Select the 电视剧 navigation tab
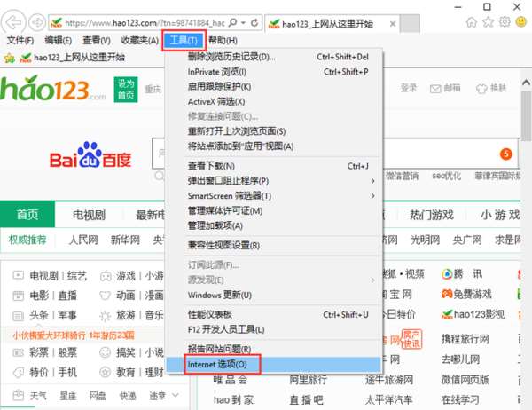The width and height of the screenshot is (532, 410). 89,215
